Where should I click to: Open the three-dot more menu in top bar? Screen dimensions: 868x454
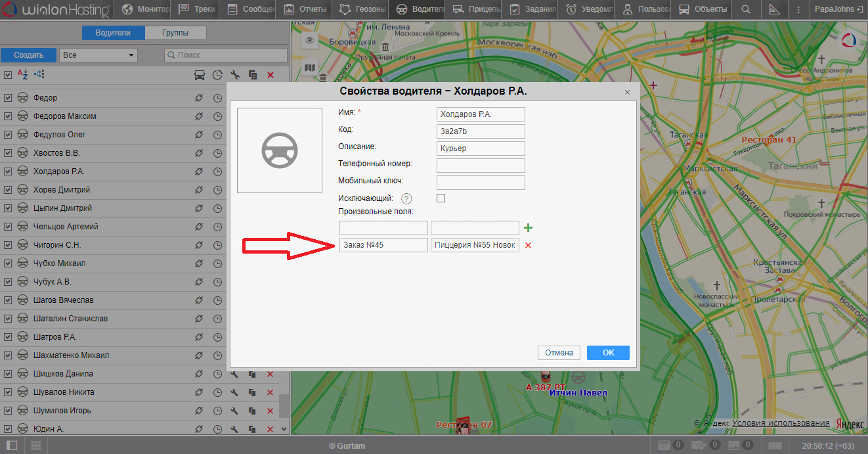(798, 9)
